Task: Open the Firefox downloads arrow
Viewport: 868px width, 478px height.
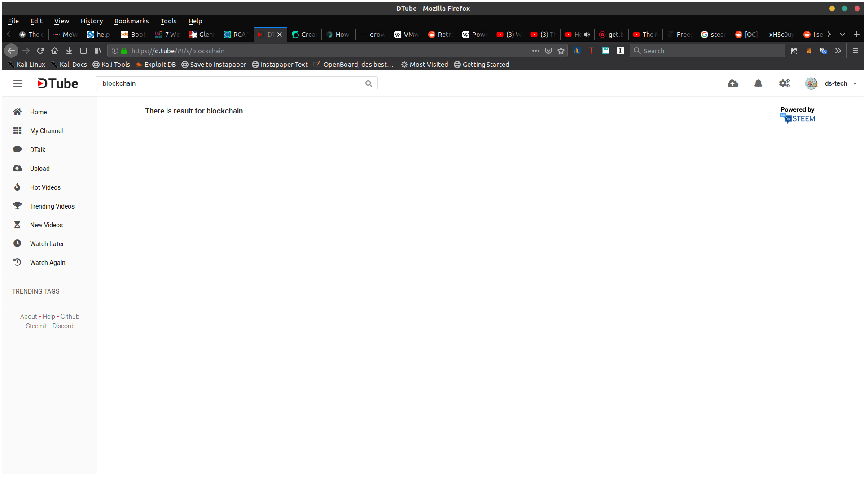Action: coord(69,51)
